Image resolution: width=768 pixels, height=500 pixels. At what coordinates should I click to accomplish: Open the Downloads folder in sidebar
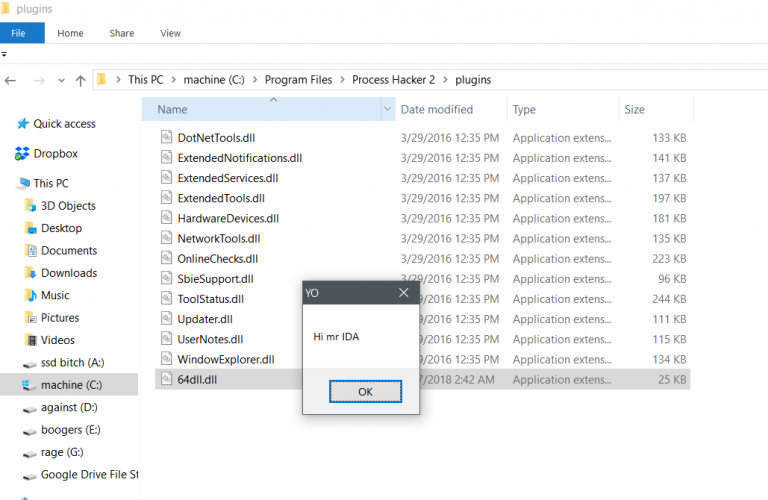pyautogui.click(x=68, y=273)
